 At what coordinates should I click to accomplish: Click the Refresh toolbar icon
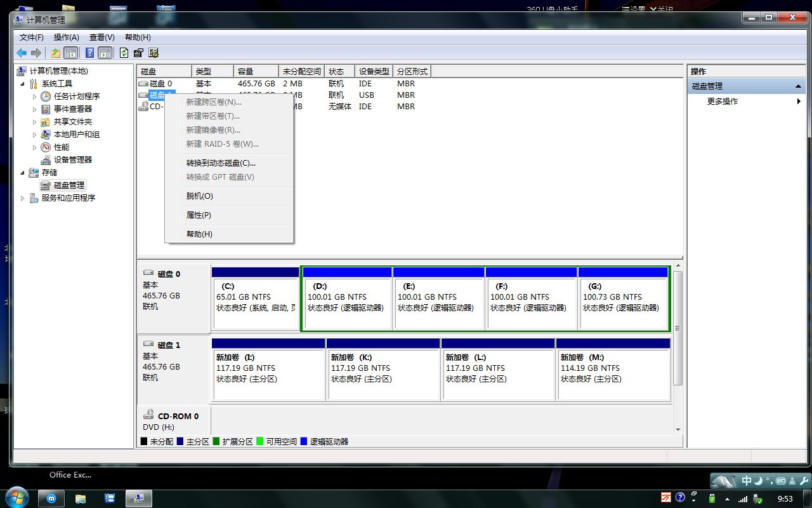[124, 53]
